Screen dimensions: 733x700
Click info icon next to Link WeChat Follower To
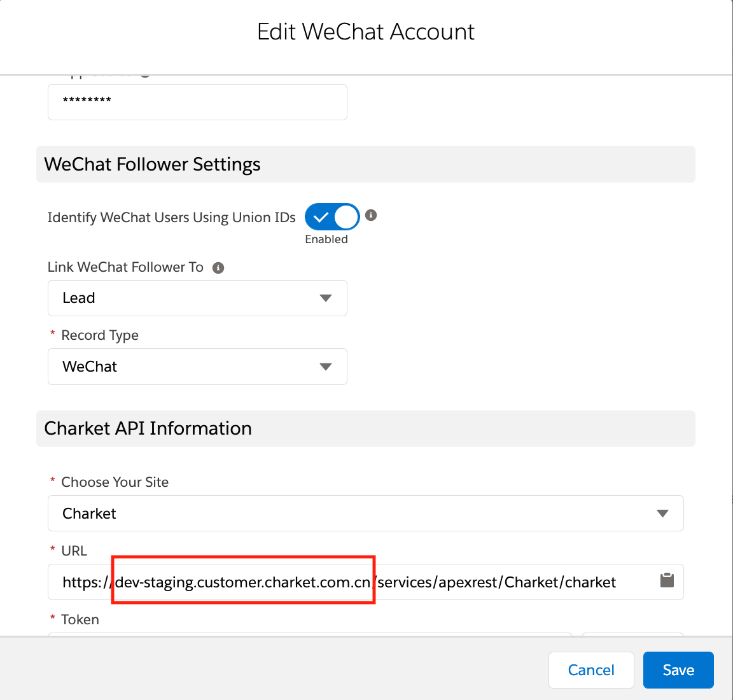click(x=218, y=268)
